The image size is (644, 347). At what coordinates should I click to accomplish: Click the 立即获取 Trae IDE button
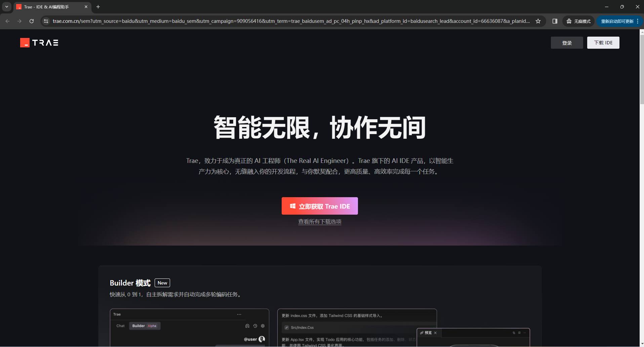(319, 206)
